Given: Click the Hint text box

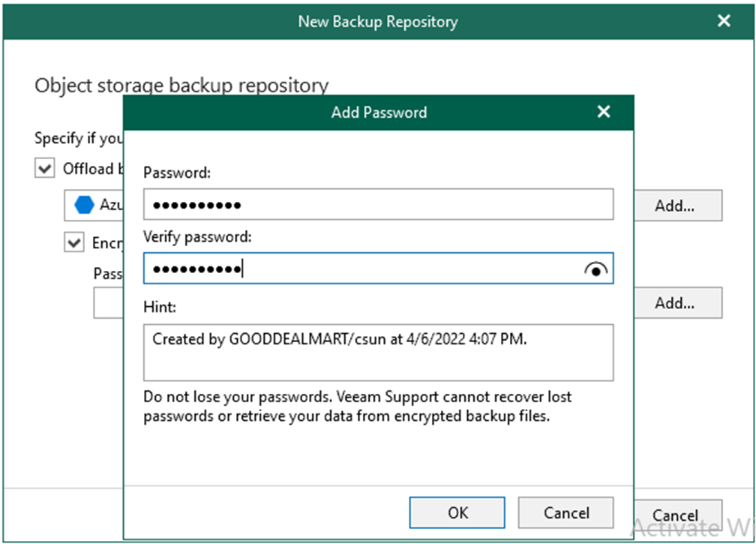Looking at the screenshot, I should click(x=378, y=353).
